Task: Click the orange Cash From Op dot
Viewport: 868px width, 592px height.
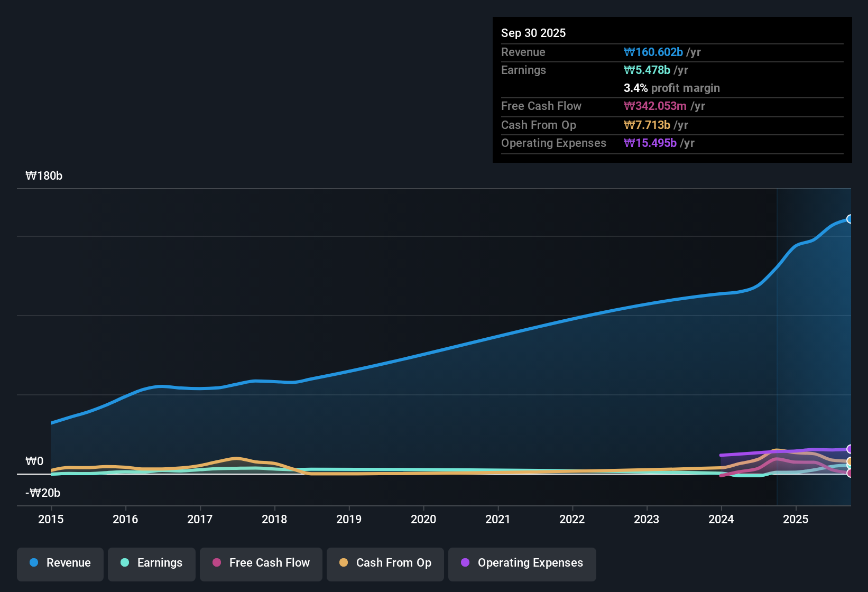Action: tap(344, 563)
